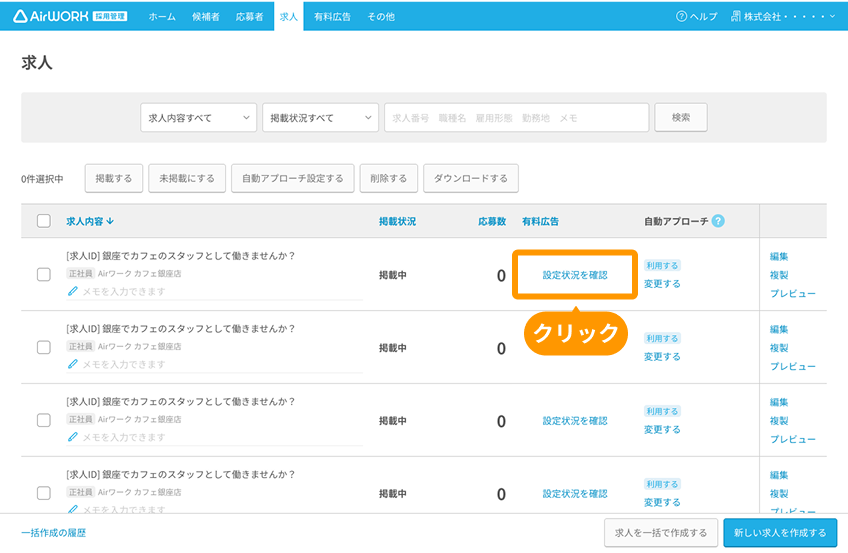Click 変更する in the second job row
Screen dimensions: 848x553
point(662,357)
